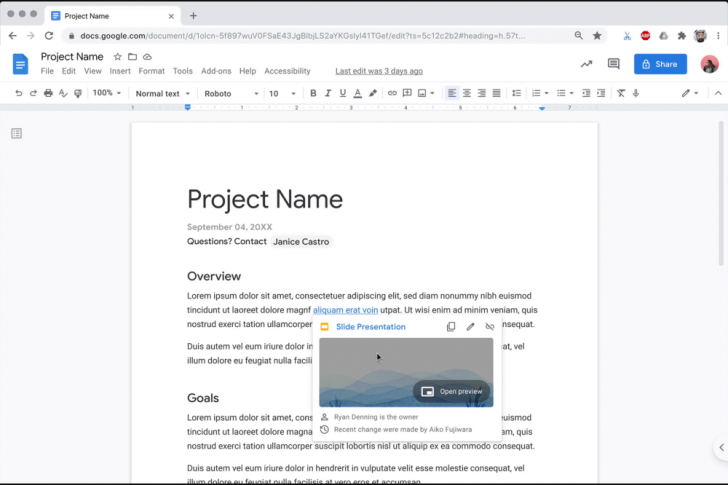Open the text color picker

point(358,93)
